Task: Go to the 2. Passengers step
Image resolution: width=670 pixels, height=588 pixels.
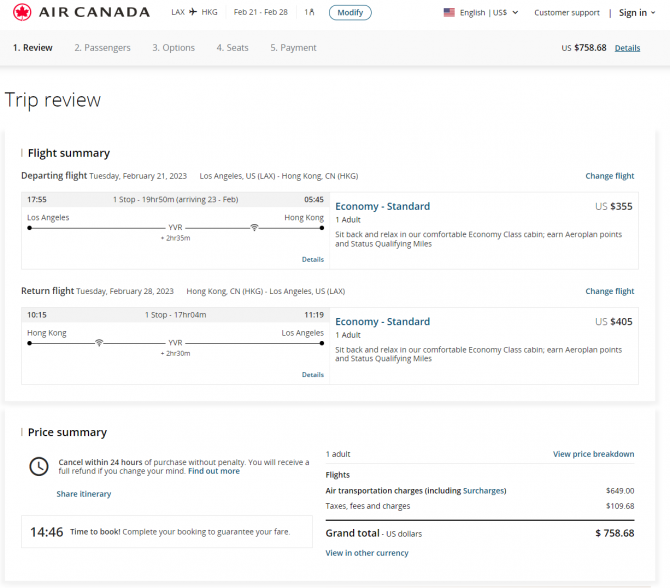Action: pos(103,47)
